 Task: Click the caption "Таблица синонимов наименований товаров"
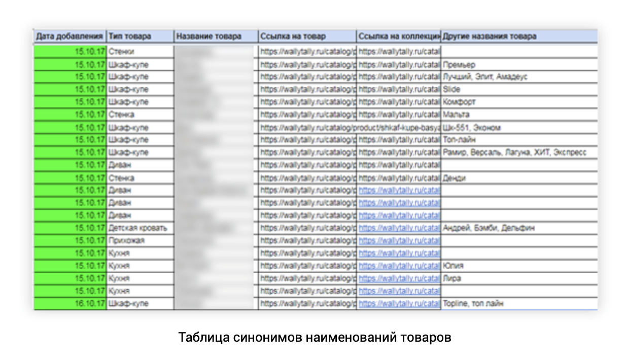pyautogui.click(x=315, y=338)
